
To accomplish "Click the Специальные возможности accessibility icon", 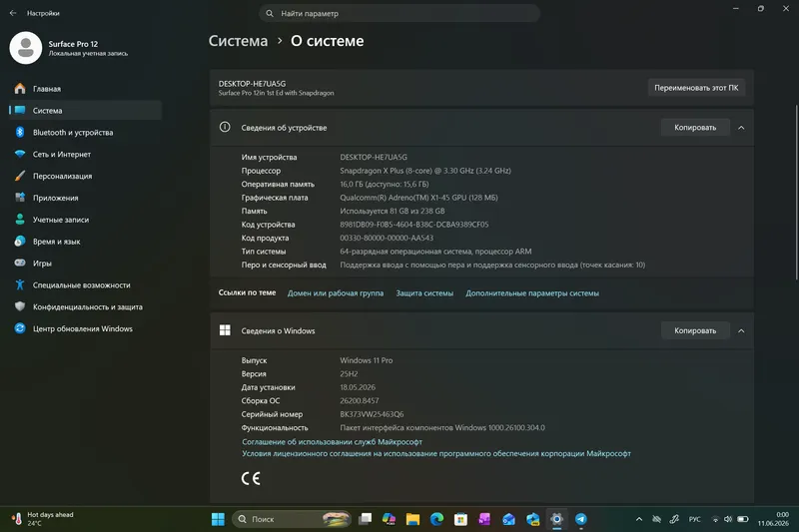I will [20, 285].
